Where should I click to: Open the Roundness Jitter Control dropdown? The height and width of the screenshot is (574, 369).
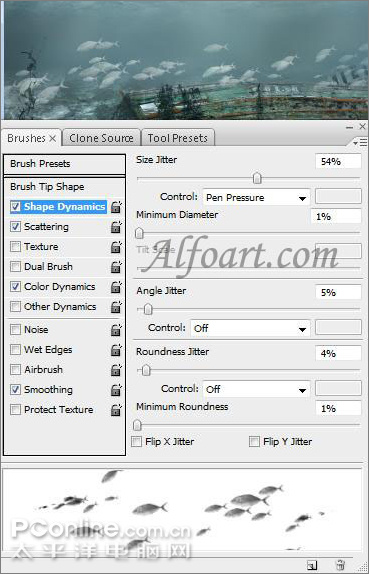coord(256,389)
